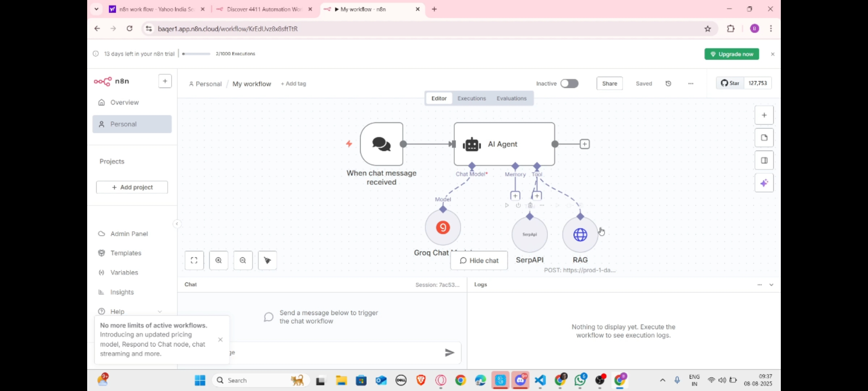Open the AI assistant sparkle icon
Image resolution: width=868 pixels, height=391 pixels.
(764, 183)
